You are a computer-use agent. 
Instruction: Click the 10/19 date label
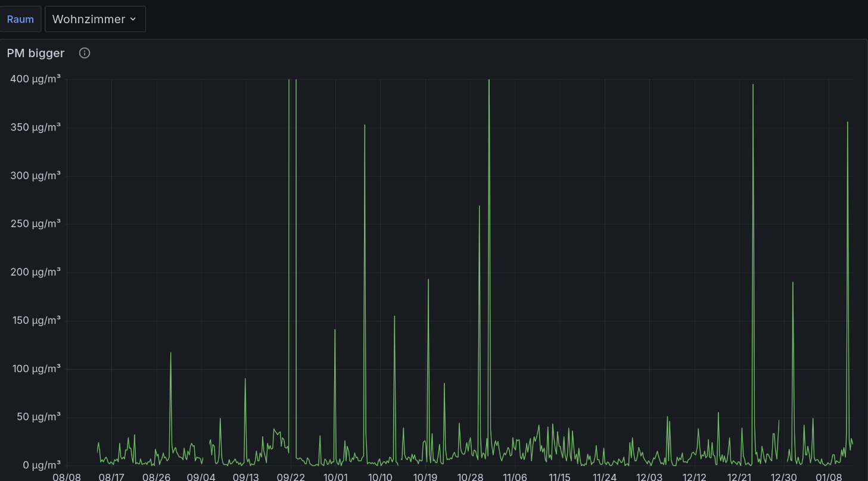tap(425, 477)
